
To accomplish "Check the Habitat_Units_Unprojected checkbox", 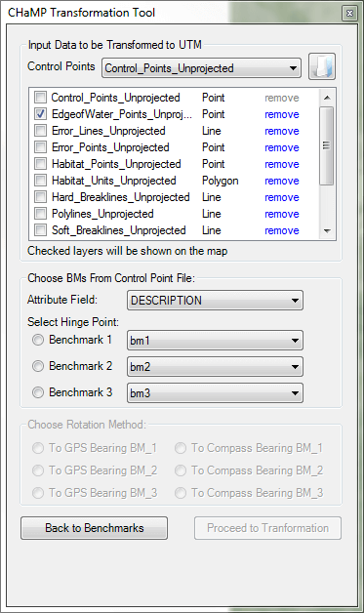I will pos(40,181).
